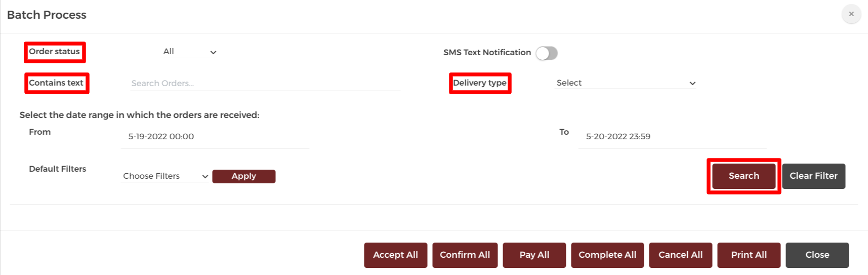
Task: Apply the chosen default filter
Action: point(244,176)
